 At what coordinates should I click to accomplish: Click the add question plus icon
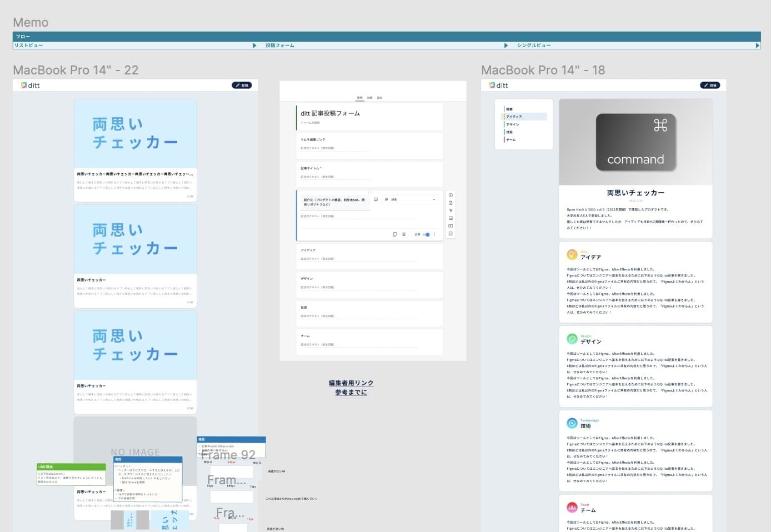450,195
